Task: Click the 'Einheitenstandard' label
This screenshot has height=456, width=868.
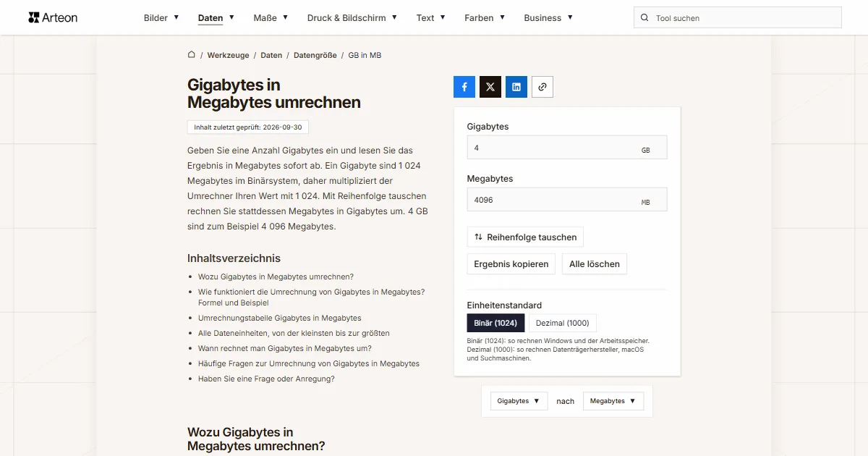Action: [x=504, y=305]
